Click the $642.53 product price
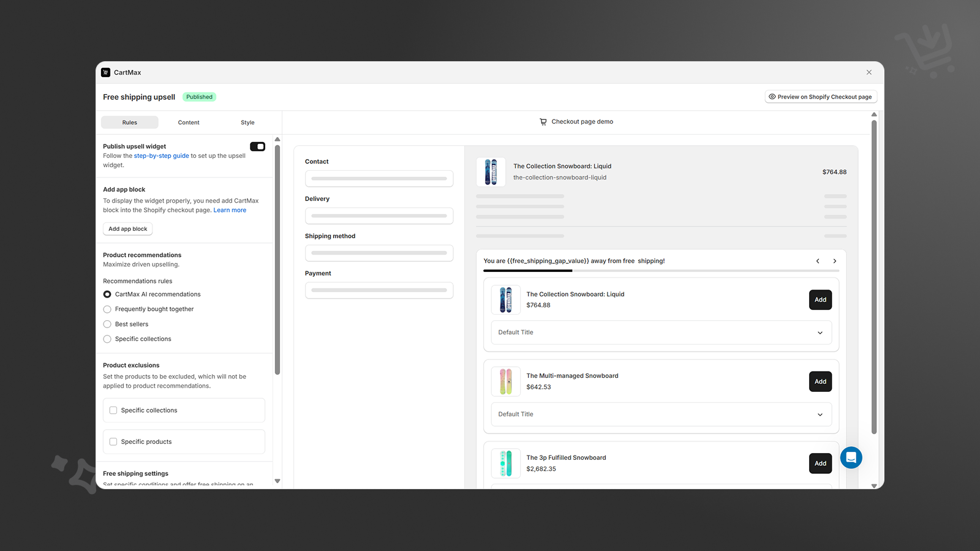This screenshot has width=980, height=551. pyautogui.click(x=539, y=387)
